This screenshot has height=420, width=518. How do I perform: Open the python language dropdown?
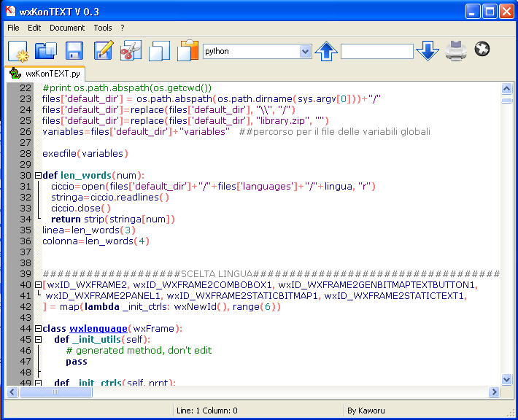pos(305,51)
